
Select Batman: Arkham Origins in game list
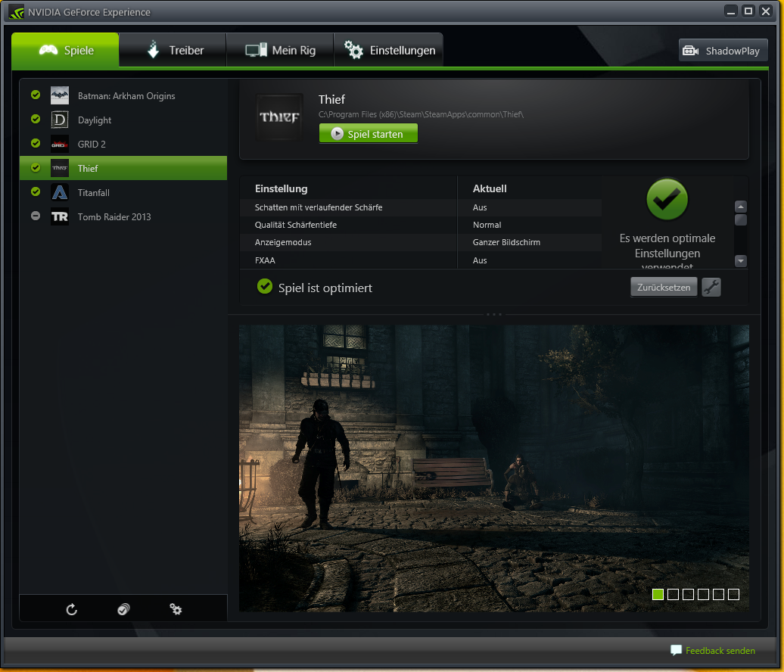pos(123,95)
